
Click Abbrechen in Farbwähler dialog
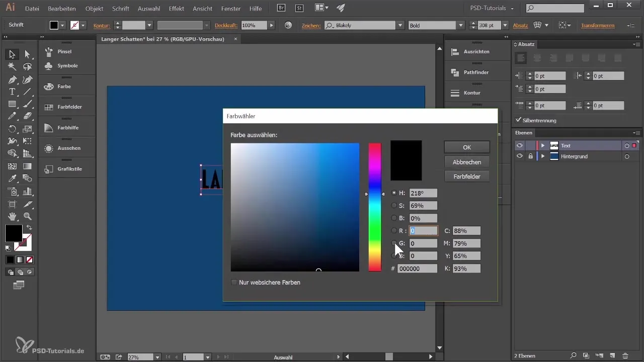point(467,162)
